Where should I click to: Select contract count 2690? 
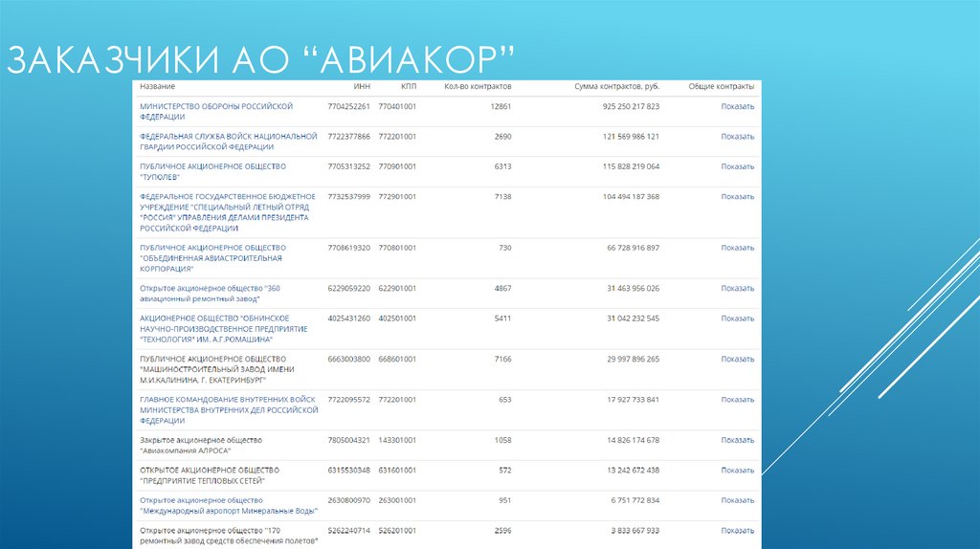point(502,136)
